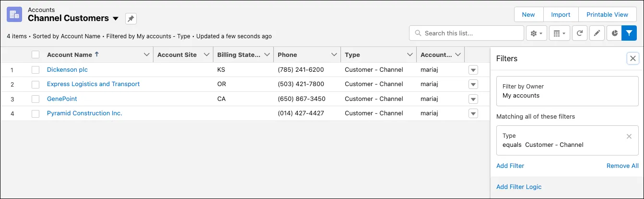Click the Import button
The height and width of the screenshot is (199, 644).
click(x=561, y=14)
